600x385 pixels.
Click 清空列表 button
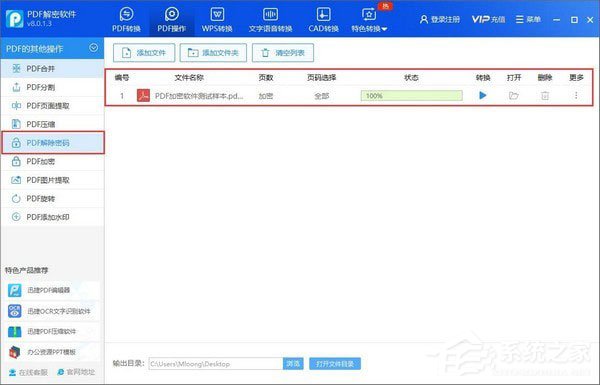(x=283, y=53)
